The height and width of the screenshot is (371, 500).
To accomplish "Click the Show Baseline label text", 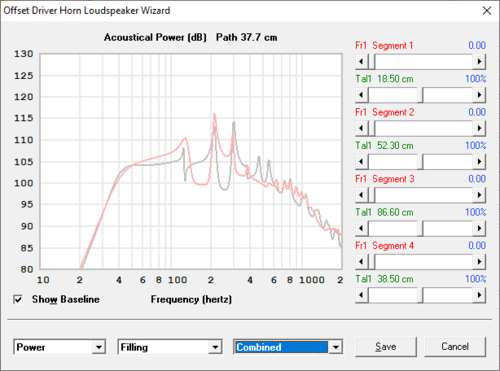I will [66, 299].
